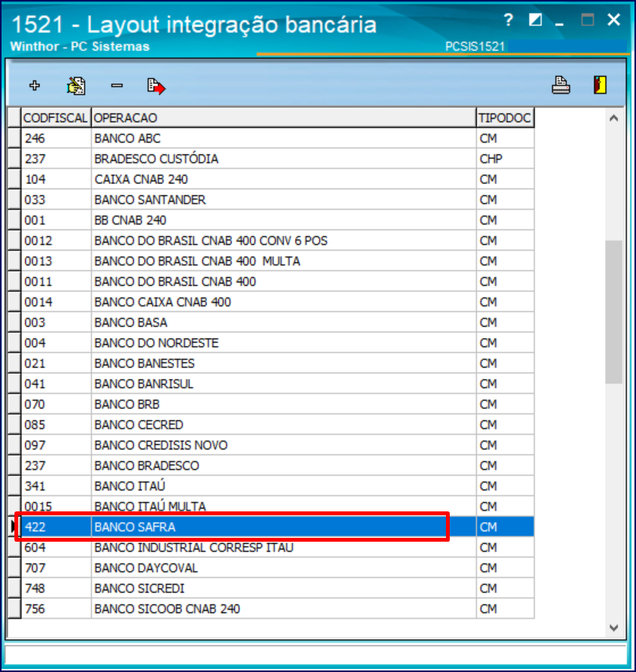
Task: Select the BANCO ITAÚ row with code 341
Action: click(x=278, y=486)
